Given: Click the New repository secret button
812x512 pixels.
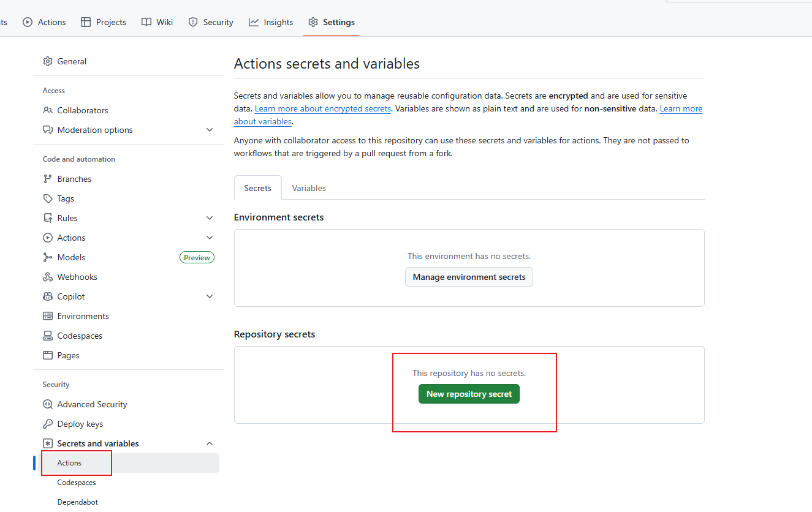Looking at the screenshot, I should coord(469,394).
